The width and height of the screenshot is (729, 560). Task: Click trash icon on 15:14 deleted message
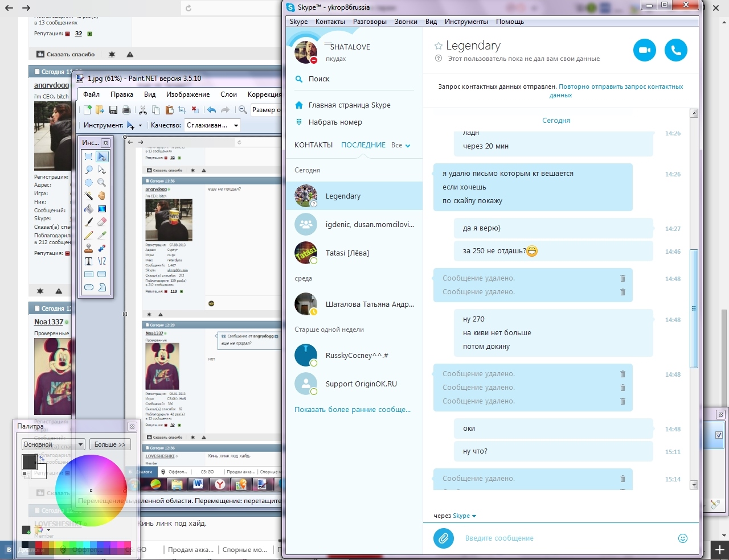point(622,479)
